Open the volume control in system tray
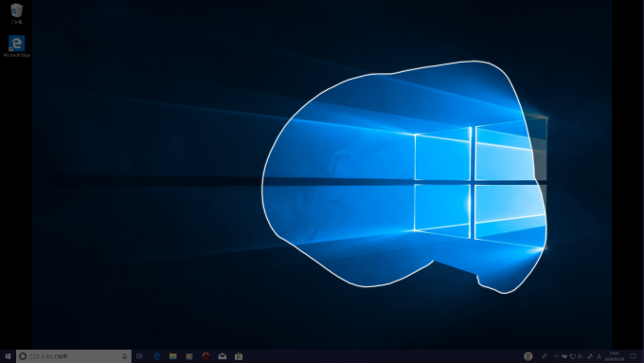The height and width of the screenshot is (363, 644). coord(580,356)
